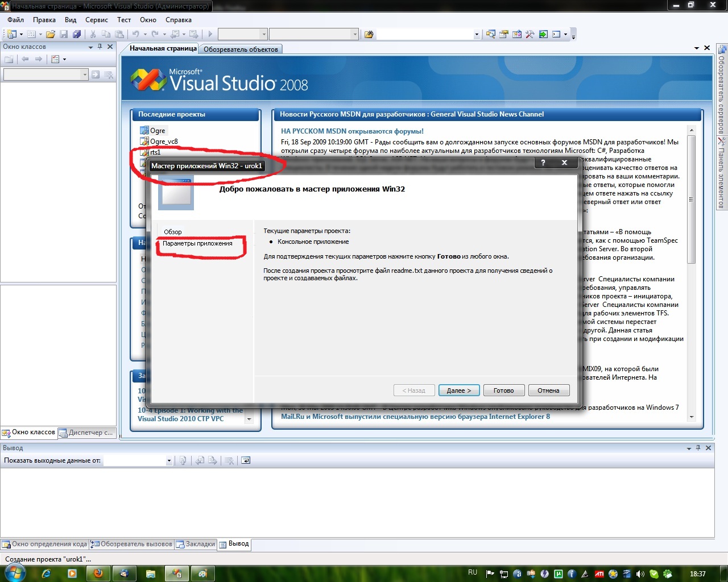Click Готово button in the wizard
This screenshot has height=582, width=728.
click(504, 390)
